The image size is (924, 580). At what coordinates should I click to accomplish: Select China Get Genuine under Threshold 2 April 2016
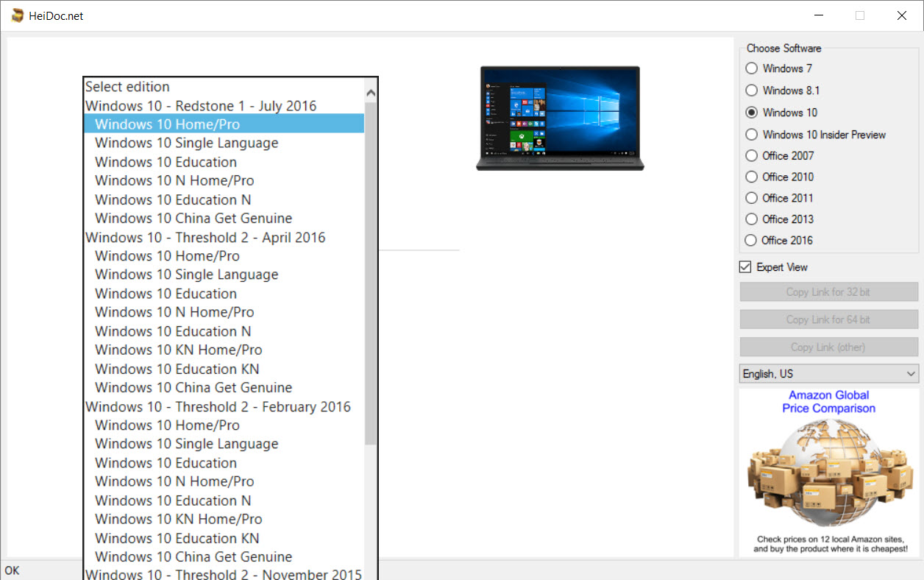coord(224,388)
